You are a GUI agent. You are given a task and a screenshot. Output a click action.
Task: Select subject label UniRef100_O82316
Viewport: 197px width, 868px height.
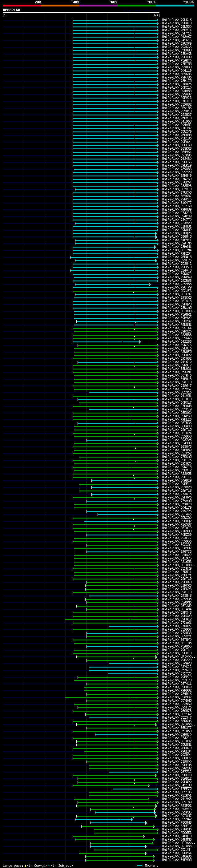(177, 393)
